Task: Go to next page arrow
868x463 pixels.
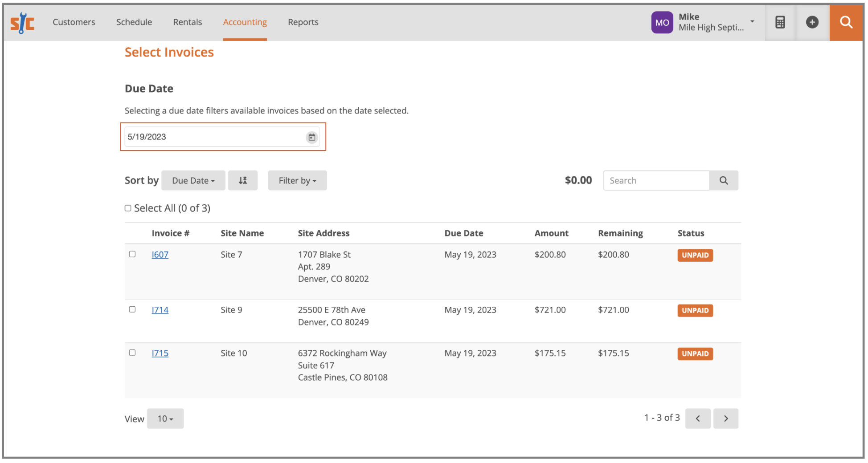Action: click(726, 418)
